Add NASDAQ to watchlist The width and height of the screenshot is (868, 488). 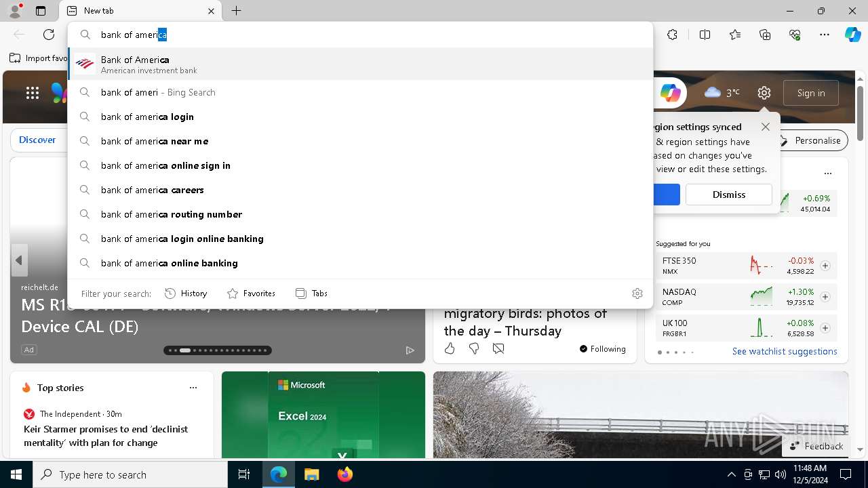point(825,297)
